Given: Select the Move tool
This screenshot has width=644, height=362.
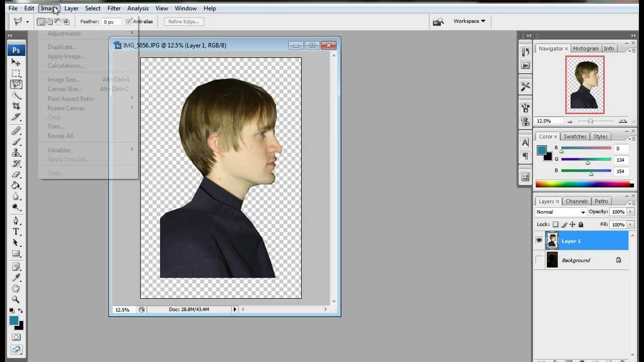Looking at the screenshot, I should click(16, 62).
